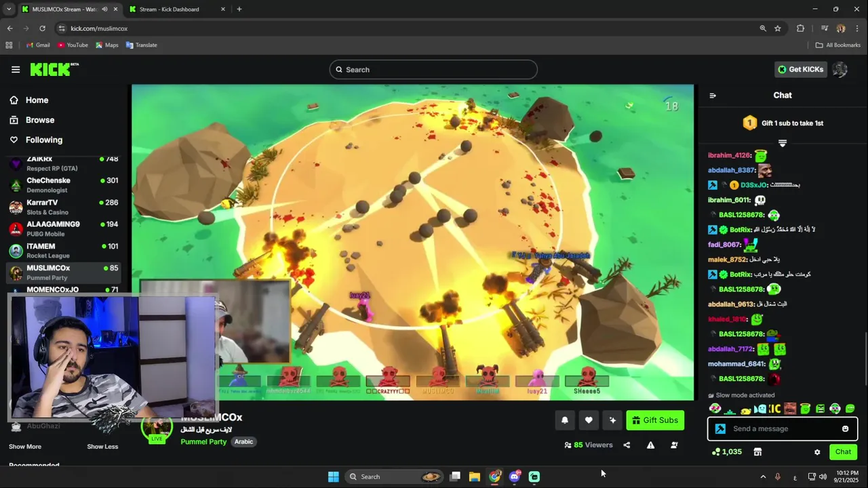
Task: Click the user icon next to the report triangle
Action: click(674, 445)
